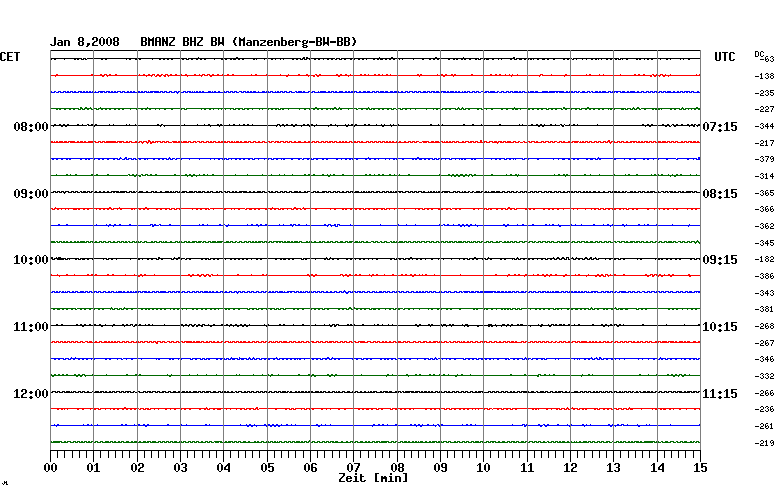Click the DC offset value -366

pos(765,209)
